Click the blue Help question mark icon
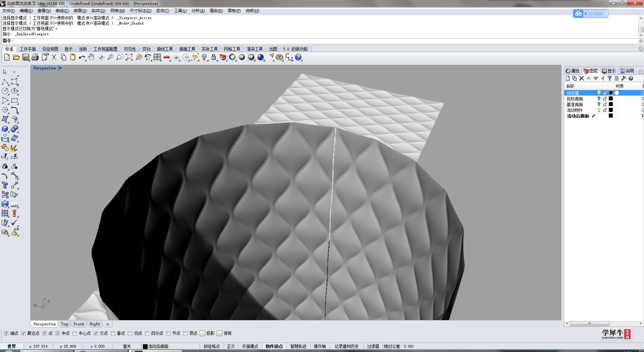Viewport: 644px width, 352px height. click(298, 57)
